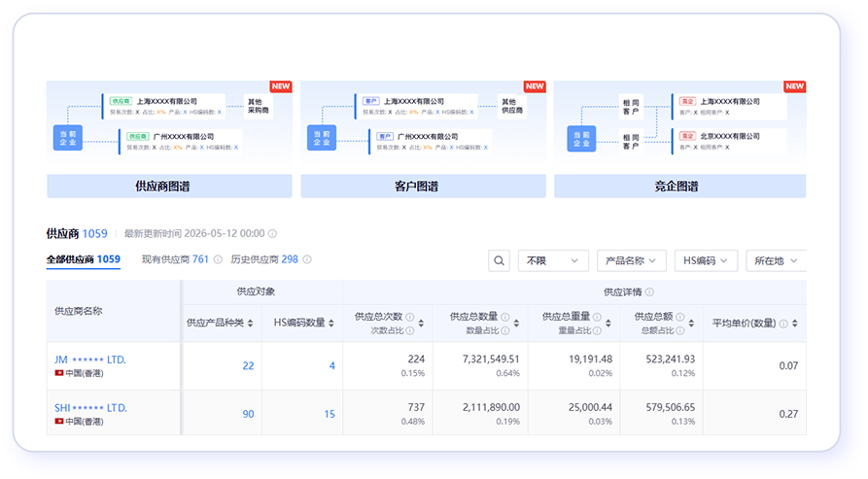Image resolution: width=868 pixels, height=479 pixels.
Task: Sort by 供应总次数 column arrows
Action: pos(421,323)
